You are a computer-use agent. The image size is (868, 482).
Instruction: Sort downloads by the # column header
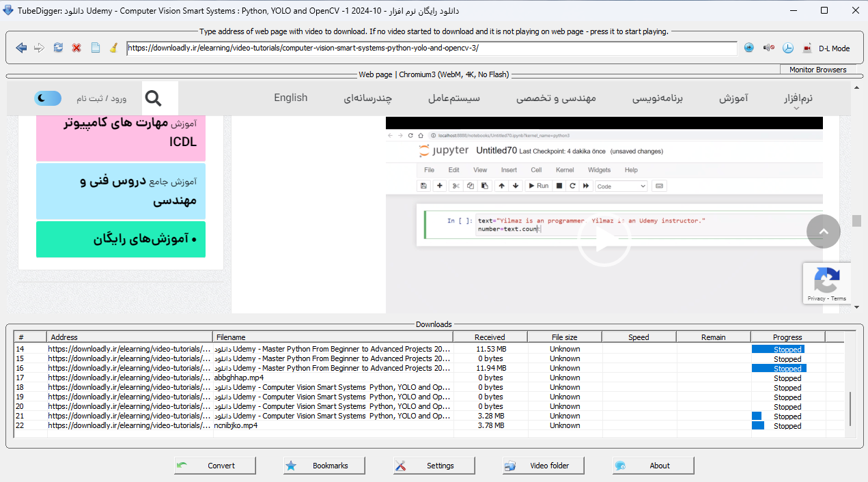tap(30, 337)
